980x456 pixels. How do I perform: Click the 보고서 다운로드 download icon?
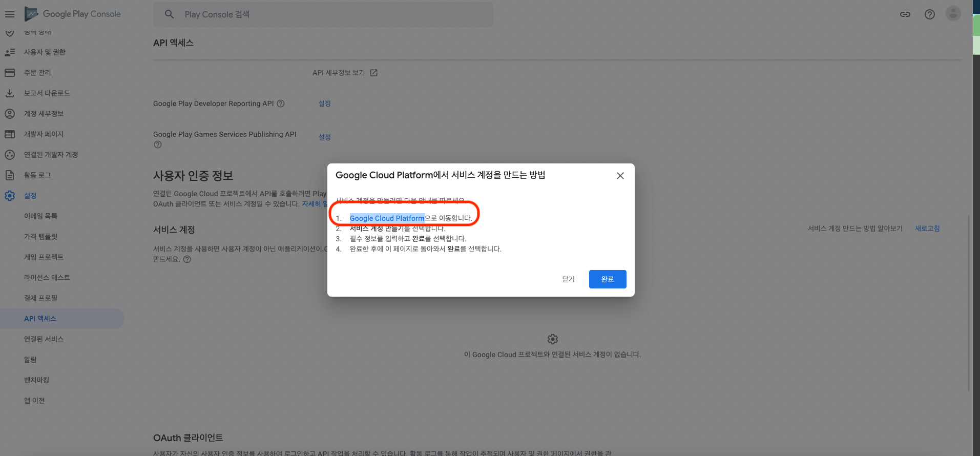10,93
